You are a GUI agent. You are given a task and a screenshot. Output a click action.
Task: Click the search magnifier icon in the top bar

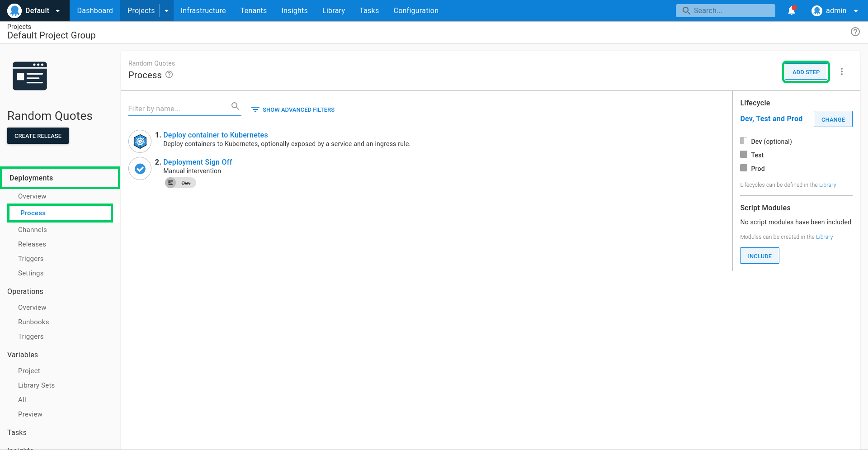pos(686,10)
